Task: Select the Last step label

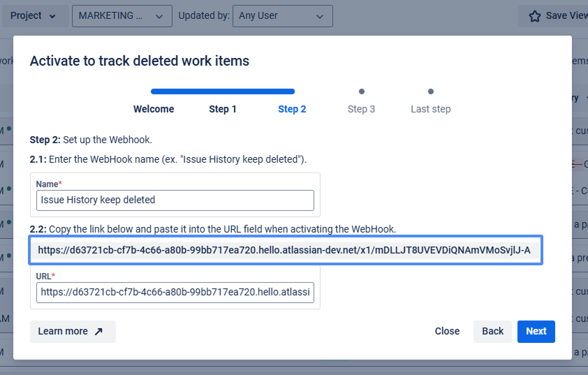Action: [430, 109]
